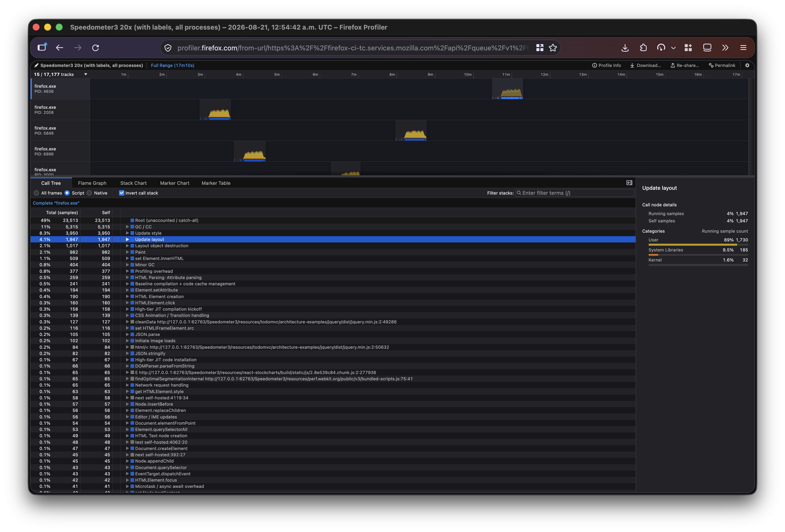The width and height of the screenshot is (785, 532).
Task: Expand the GC / CC node
Action: [x=127, y=227]
